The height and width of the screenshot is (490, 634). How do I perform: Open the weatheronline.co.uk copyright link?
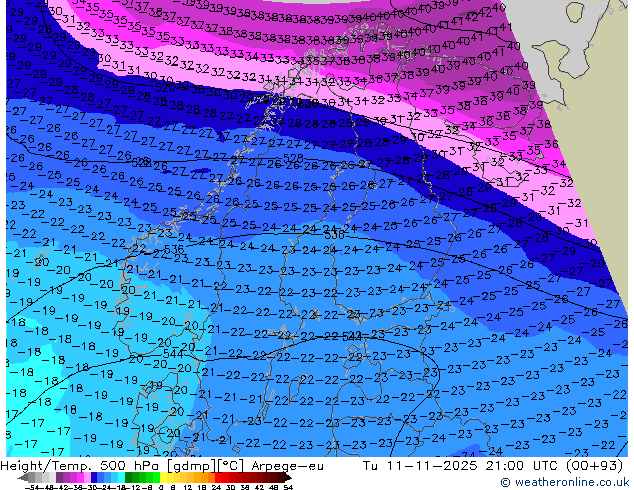click(564, 482)
